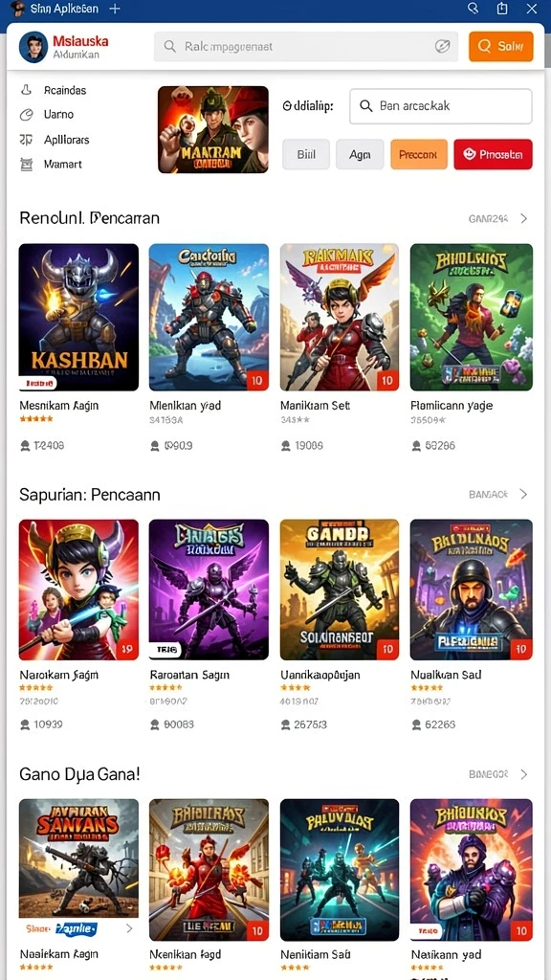The image size is (551, 980).
Task: Click the circular icon inside top search bar
Action: click(x=442, y=46)
